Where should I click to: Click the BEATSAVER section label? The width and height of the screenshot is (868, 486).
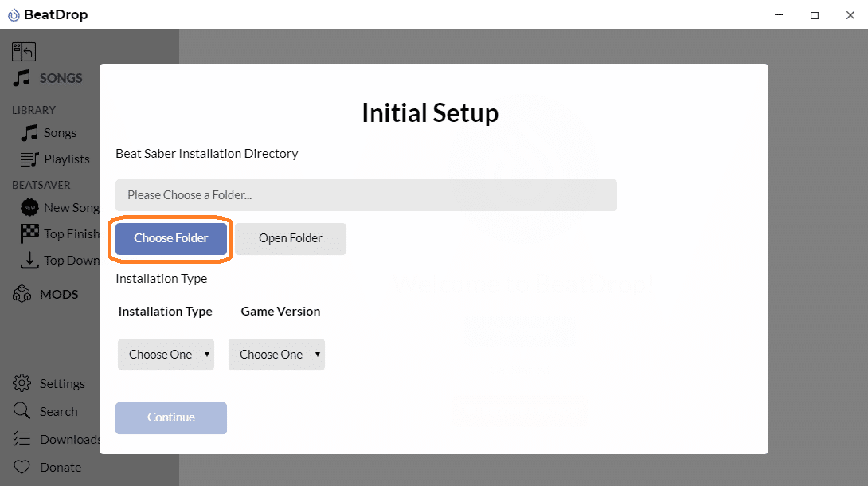pos(41,185)
